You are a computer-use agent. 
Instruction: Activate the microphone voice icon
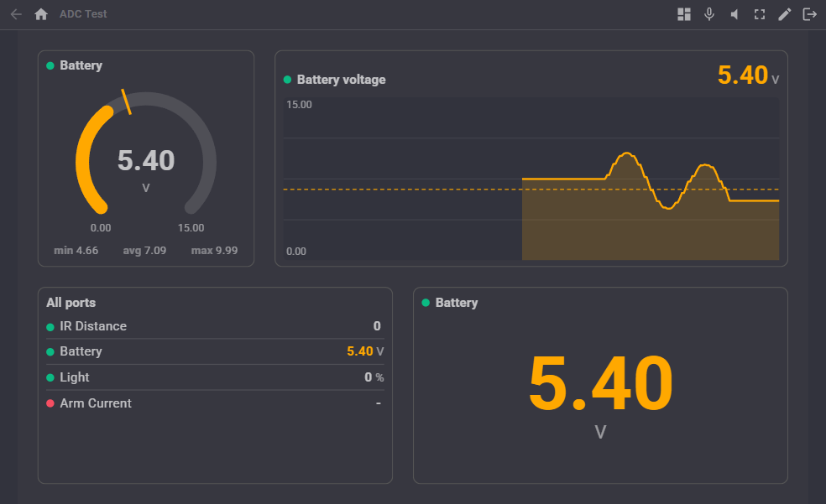click(709, 14)
